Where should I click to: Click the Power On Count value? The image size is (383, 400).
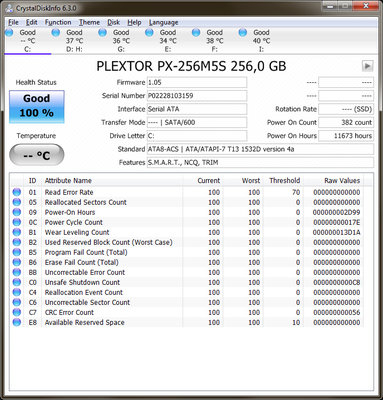tap(346, 122)
